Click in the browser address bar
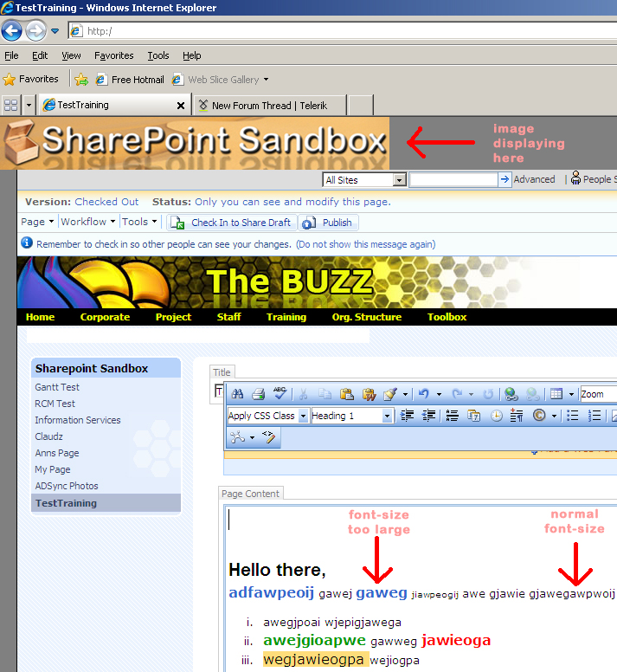The height and width of the screenshot is (672, 617). coord(343,31)
